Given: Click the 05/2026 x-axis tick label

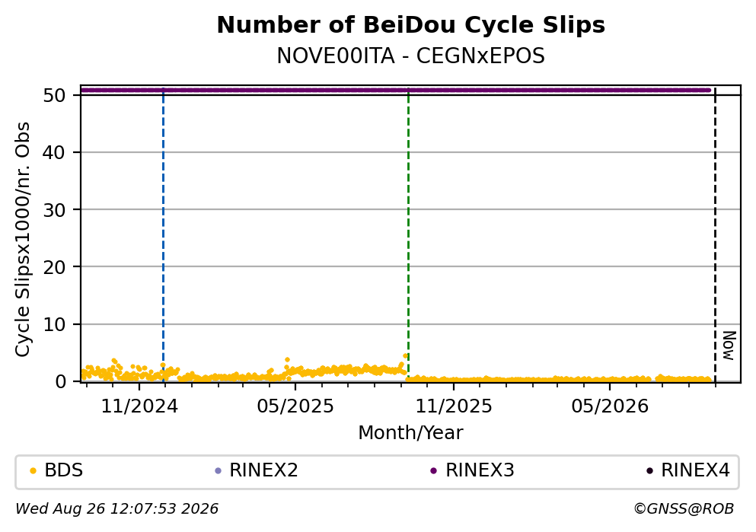Looking at the screenshot, I should click(x=610, y=406).
